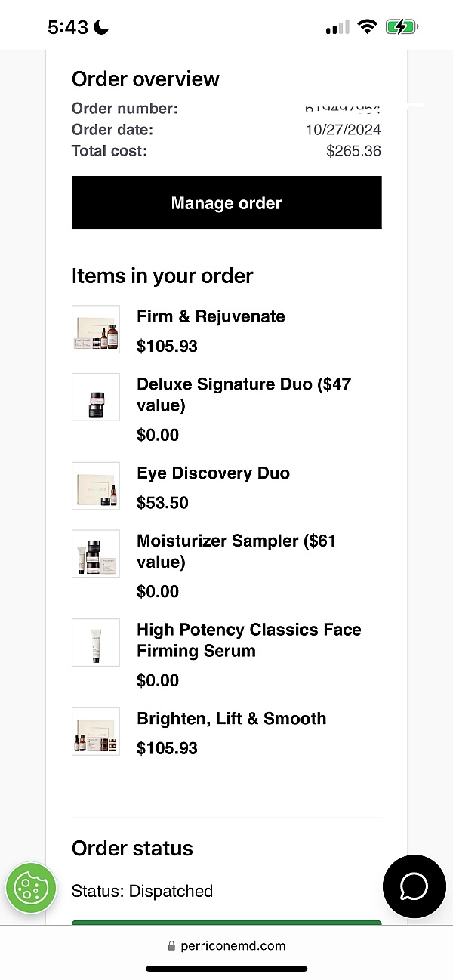Tap the green order status progress bar
This screenshot has width=453, height=980.
point(226,922)
